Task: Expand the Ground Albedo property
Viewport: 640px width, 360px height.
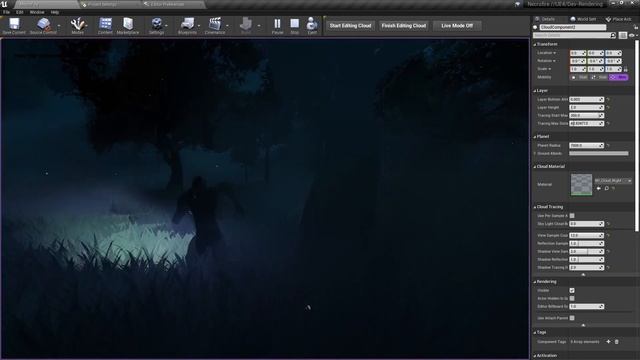Action: pyautogui.click(x=535, y=153)
